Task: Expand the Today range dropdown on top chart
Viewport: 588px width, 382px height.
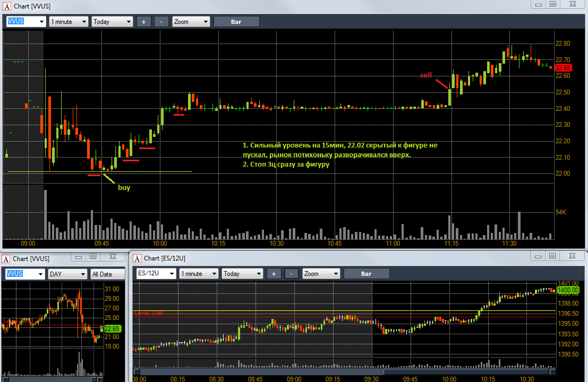Action: [112, 22]
